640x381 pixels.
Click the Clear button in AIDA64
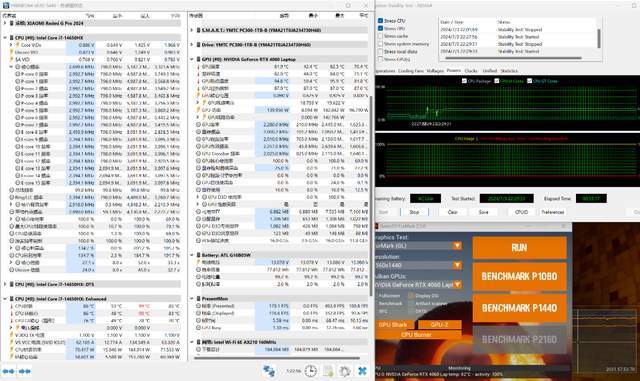[x=453, y=212]
